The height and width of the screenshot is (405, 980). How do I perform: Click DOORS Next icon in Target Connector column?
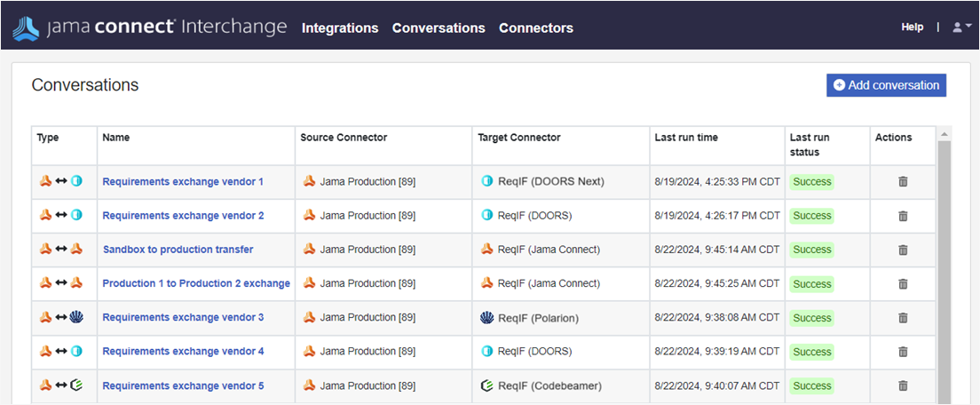486,181
